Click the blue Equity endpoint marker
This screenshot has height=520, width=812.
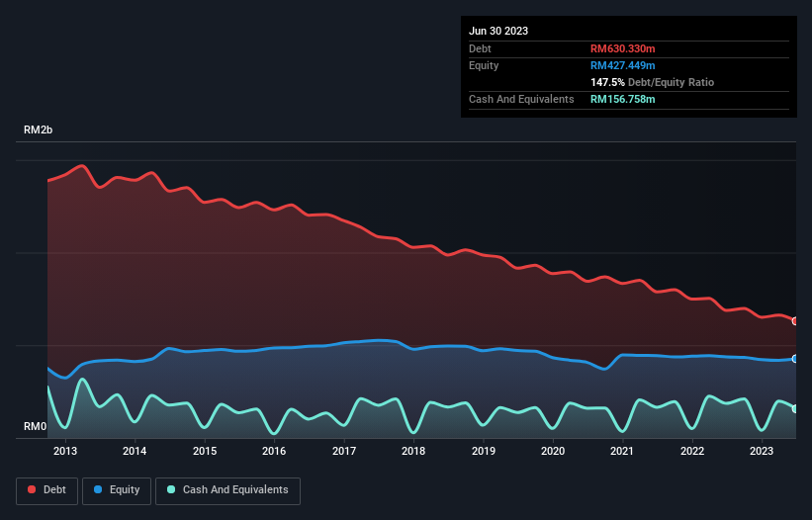(795, 359)
